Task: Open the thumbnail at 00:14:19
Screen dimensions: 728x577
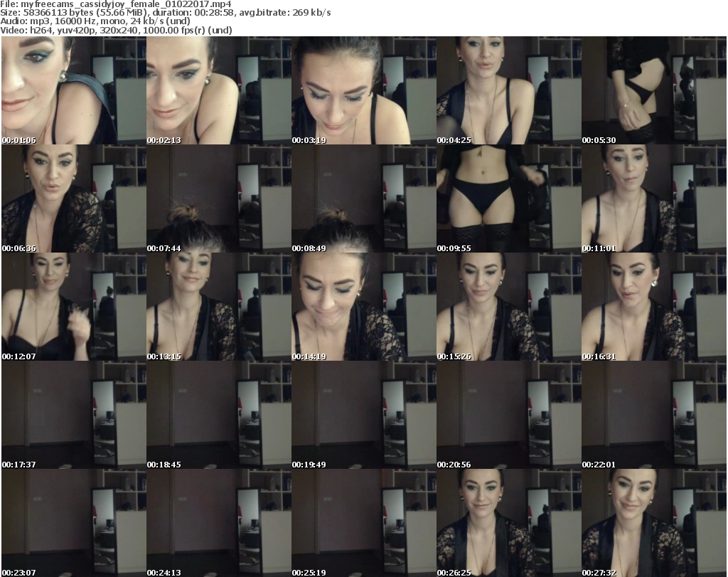Action: click(363, 307)
